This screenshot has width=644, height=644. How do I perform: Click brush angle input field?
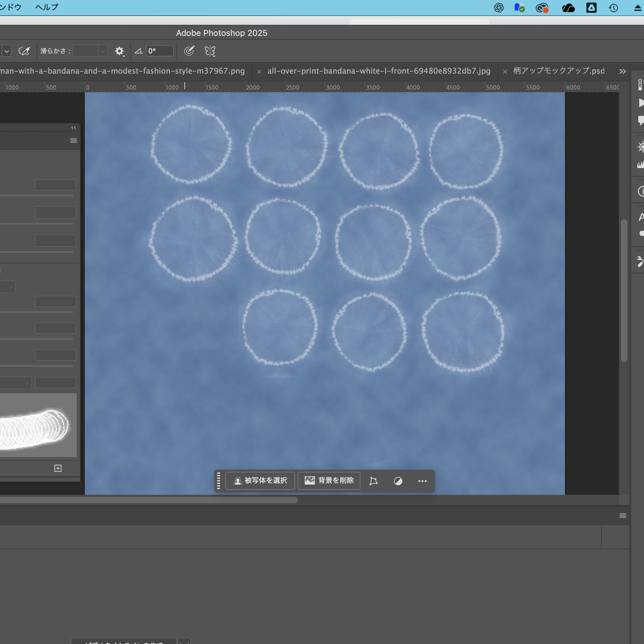[160, 51]
